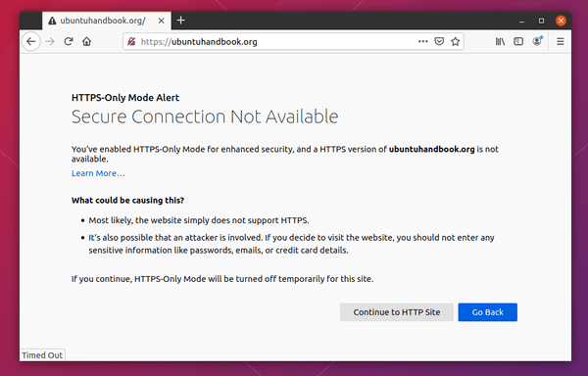The image size is (588, 376).
Task: Open the Learn More… link
Action: pyautogui.click(x=98, y=173)
